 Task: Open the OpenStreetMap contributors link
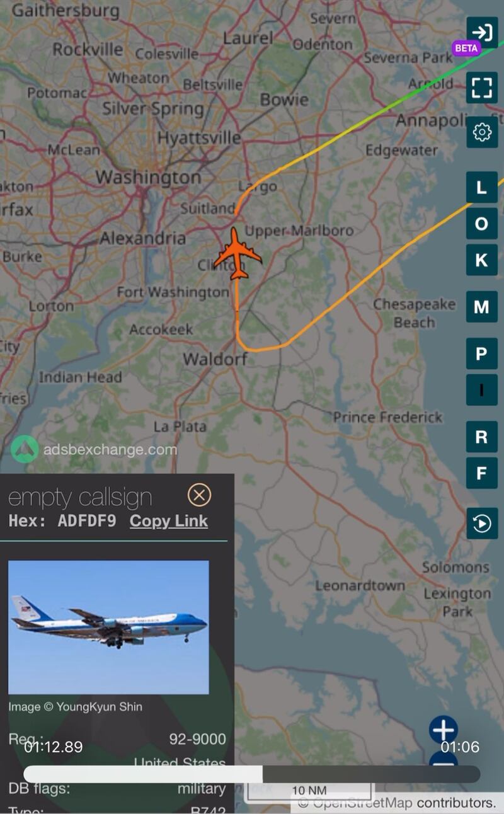coord(397,803)
